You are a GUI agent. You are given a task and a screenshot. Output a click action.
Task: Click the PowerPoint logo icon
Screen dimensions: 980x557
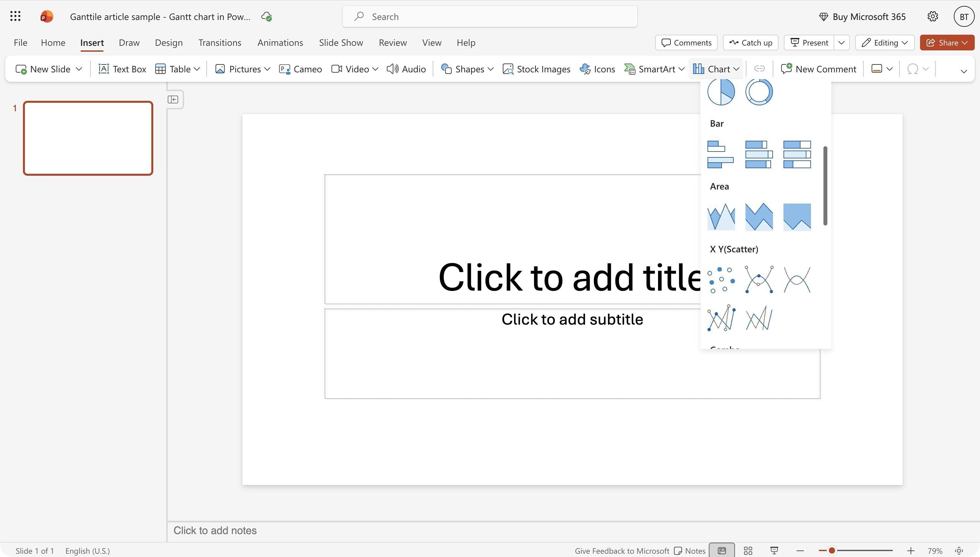click(x=47, y=16)
